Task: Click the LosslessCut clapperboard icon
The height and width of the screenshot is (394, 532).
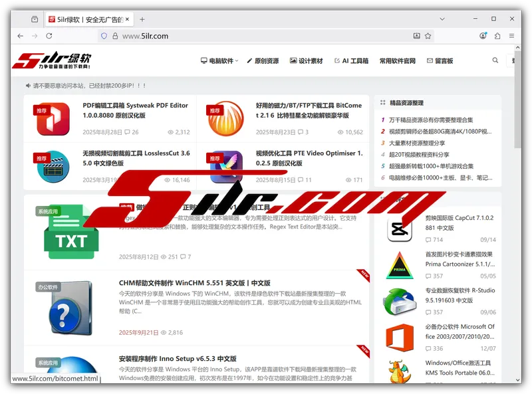Action: 53,167
